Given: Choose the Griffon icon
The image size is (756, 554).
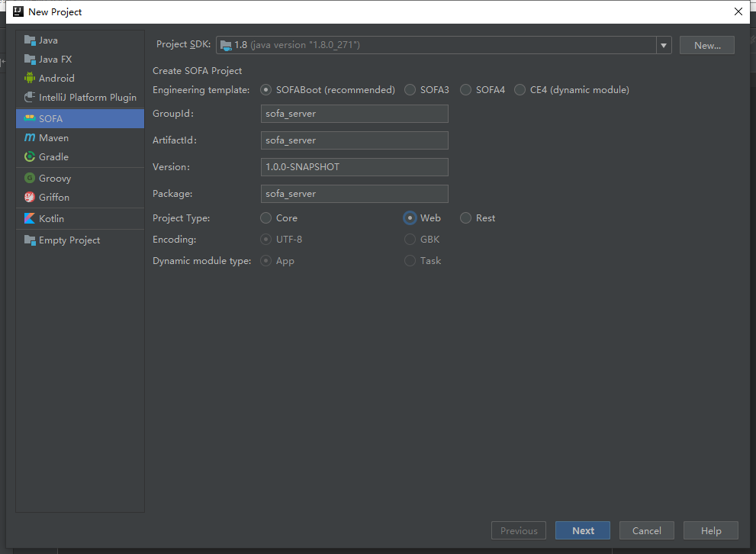Looking at the screenshot, I should tap(30, 197).
